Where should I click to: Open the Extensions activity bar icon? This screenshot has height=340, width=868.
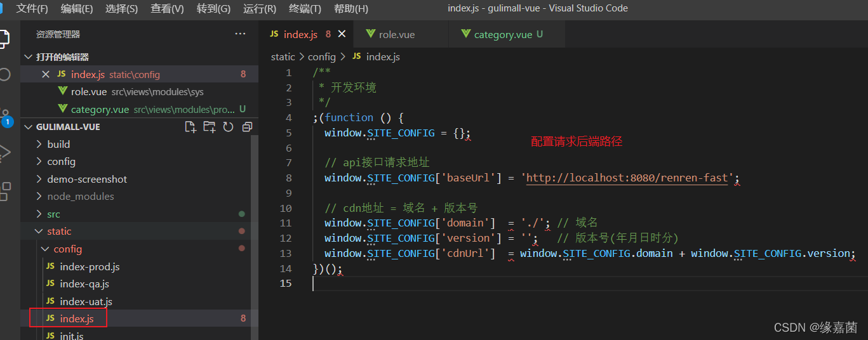[4, 191]
